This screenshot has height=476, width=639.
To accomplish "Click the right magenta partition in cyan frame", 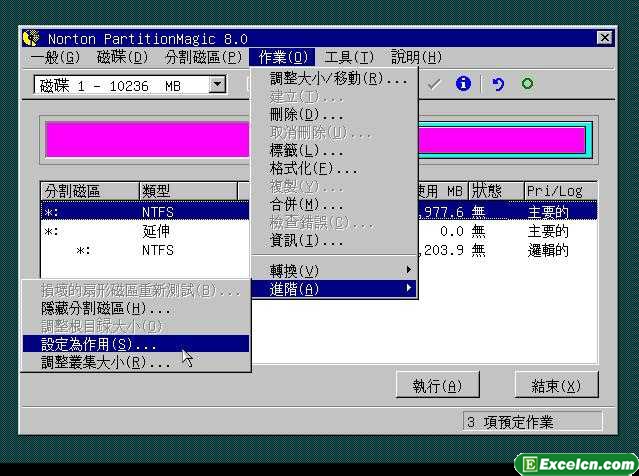I will (502, 140).
